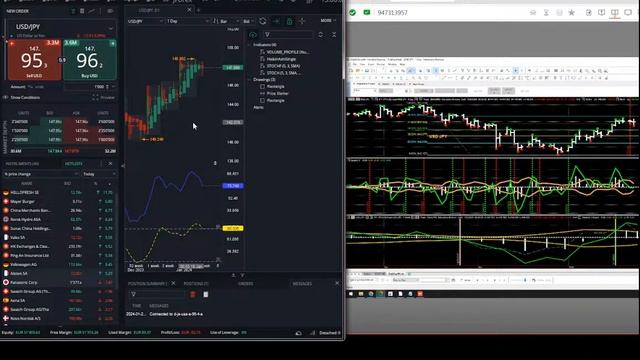Open the USD/JPY instrument dropdown in the order panel
The width and height of the screenshot is (640, 360).
coord(111,28)
